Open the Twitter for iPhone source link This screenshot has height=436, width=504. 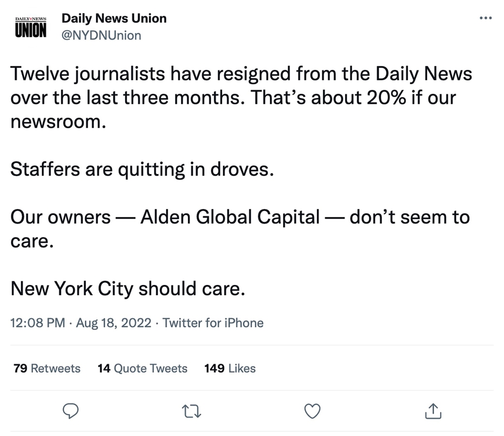(x=213, y=323)
